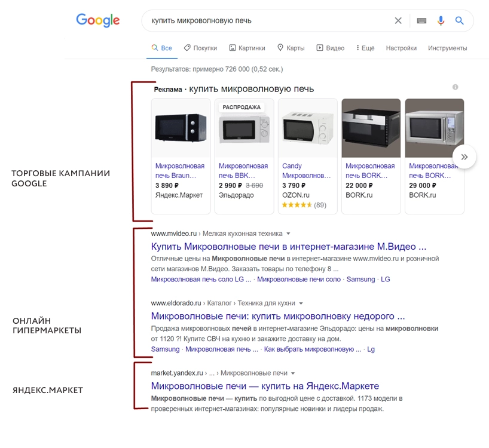Open the on-screen keyboard icon
Viewport: 489px width, 448px height.
[421, 20]
